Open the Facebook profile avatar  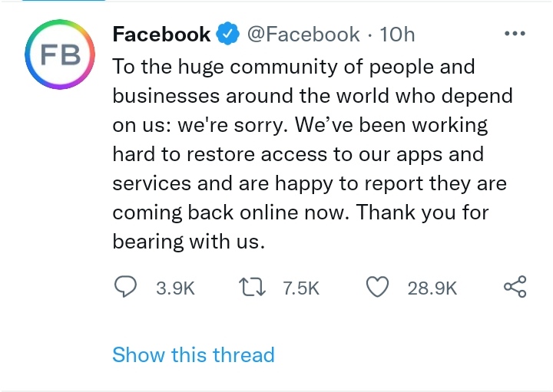coord(58,57)
